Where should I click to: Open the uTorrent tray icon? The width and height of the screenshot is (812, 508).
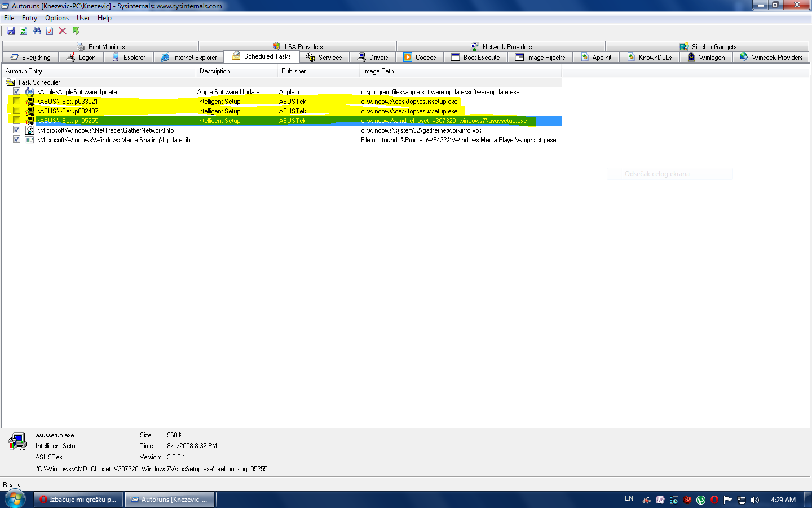(701, 500)
